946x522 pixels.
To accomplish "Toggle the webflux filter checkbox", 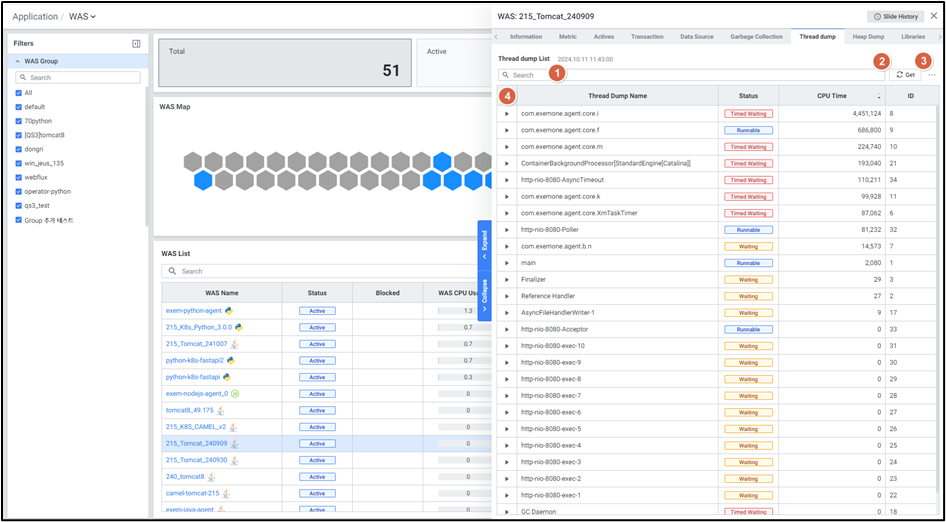I will pyautogui.click(x=19, y=177).
